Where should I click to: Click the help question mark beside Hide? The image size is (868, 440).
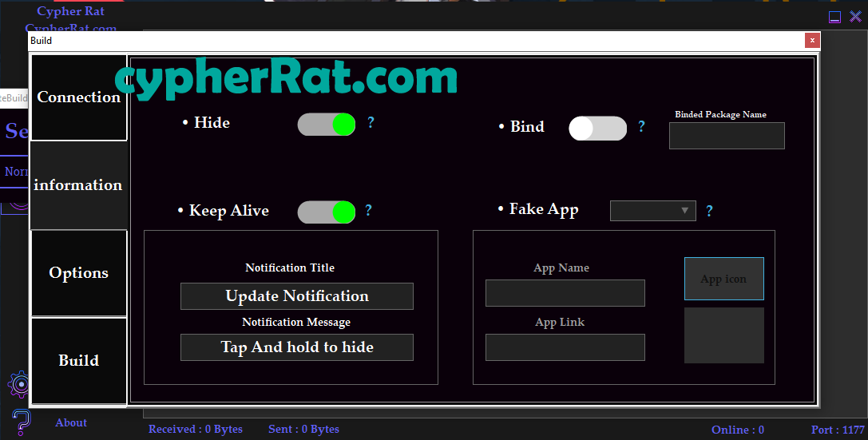(x=371, y=123)
